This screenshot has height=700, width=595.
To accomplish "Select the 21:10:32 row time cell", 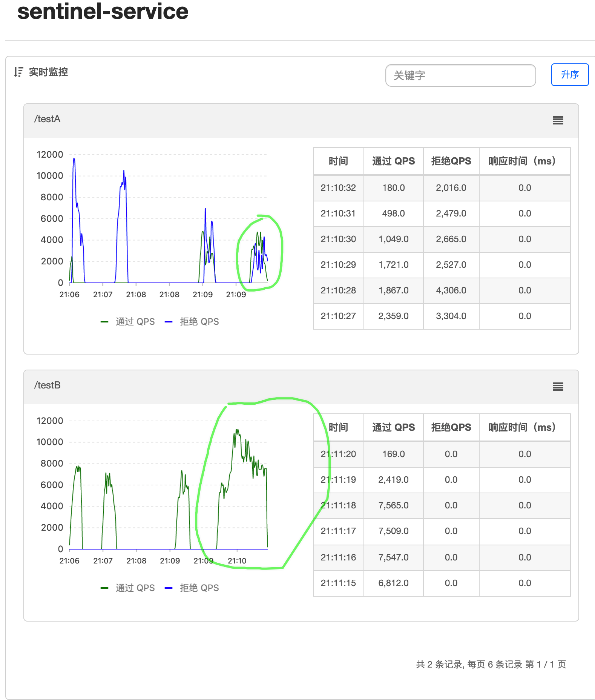I will pos(338,188).
